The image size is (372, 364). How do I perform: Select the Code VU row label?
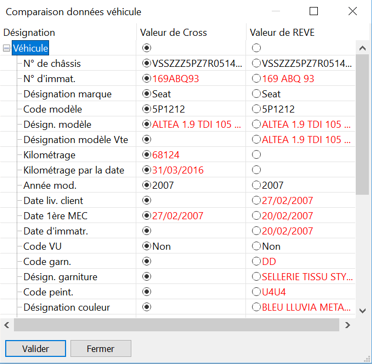coord(42,247)
